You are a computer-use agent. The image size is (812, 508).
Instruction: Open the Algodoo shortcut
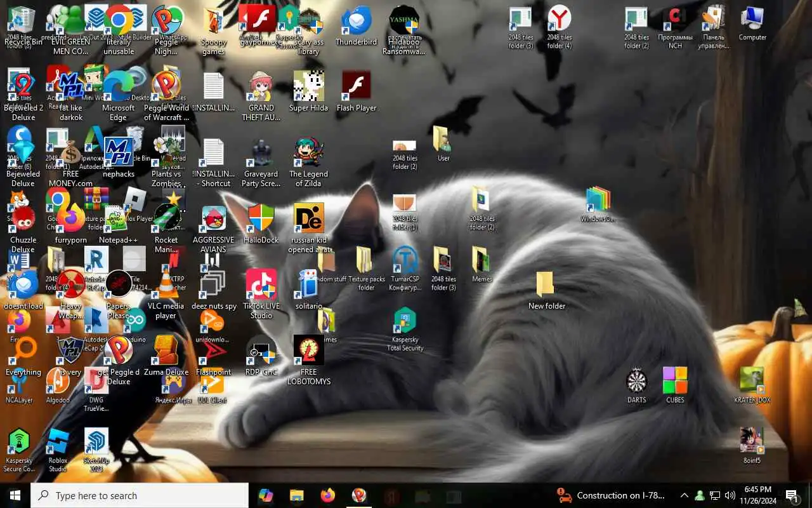[58, 385]
